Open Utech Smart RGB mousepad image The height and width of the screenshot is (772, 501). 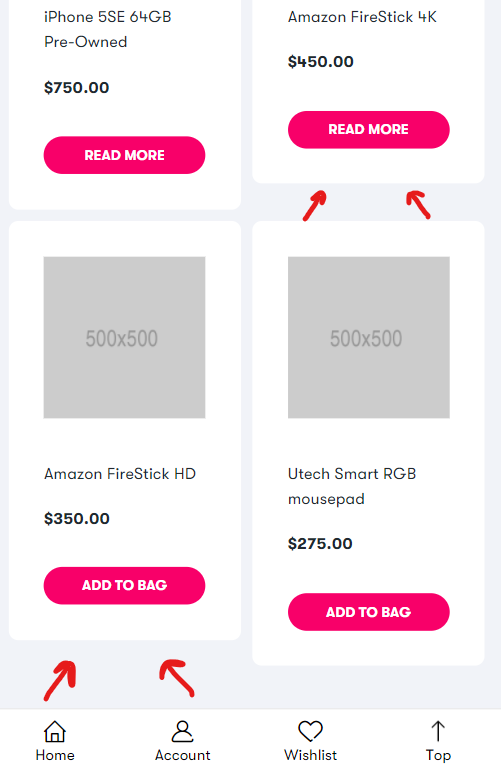[x=369, y=337]
